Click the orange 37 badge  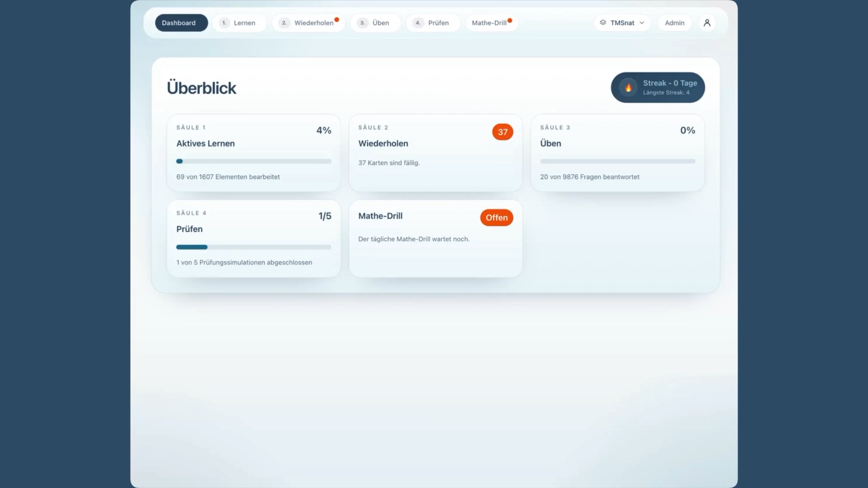503,132
